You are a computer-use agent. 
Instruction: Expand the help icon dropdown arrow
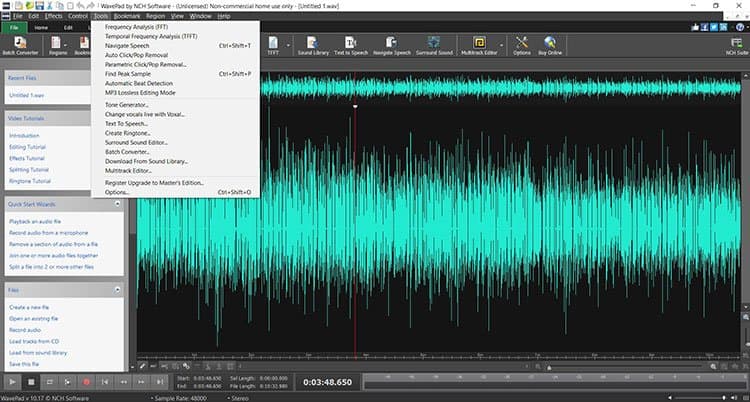(746, 28)
